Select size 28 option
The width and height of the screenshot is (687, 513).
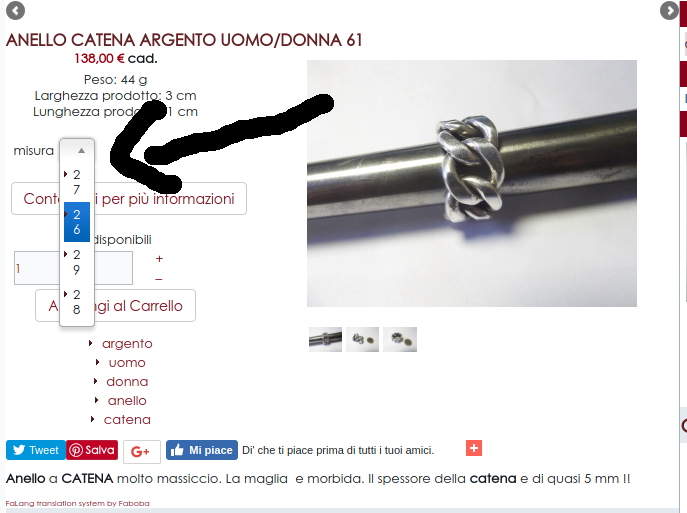(x=77, y=302)
